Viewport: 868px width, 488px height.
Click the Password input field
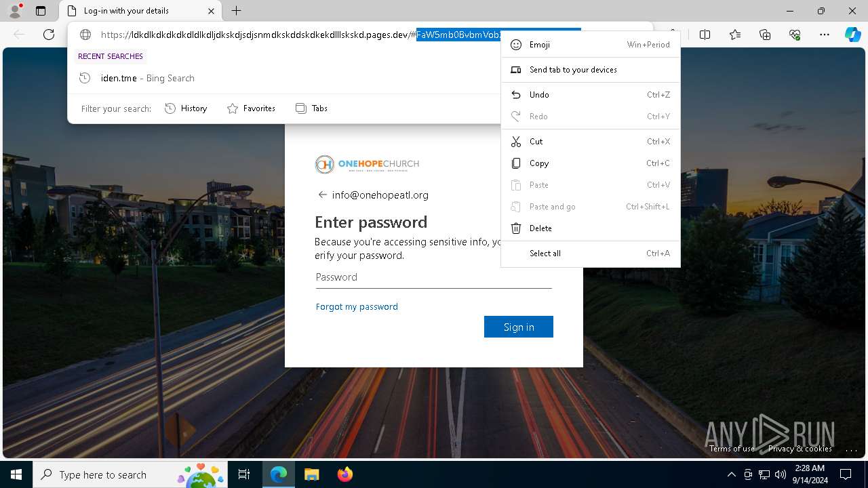433,277
